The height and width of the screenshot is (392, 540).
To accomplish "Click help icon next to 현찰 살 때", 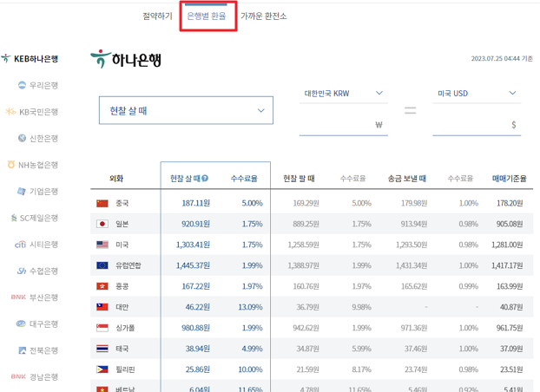I will [205, 179].
